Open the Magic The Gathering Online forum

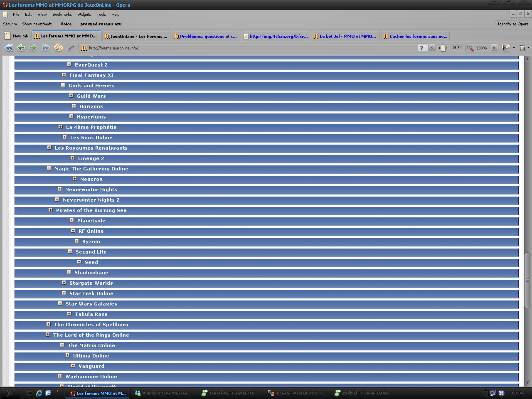91,169
